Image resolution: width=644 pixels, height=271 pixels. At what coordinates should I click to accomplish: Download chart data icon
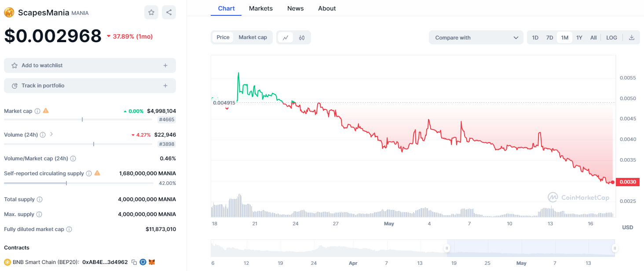pyautogui.click(x=632, y=37)
